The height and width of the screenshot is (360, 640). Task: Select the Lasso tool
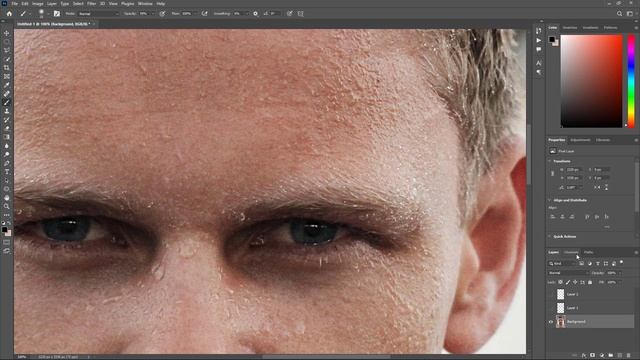click(x=7, y=50)
